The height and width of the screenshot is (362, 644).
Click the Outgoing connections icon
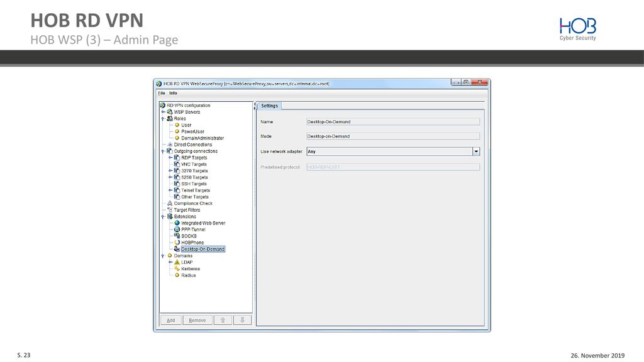coord(170,151)
